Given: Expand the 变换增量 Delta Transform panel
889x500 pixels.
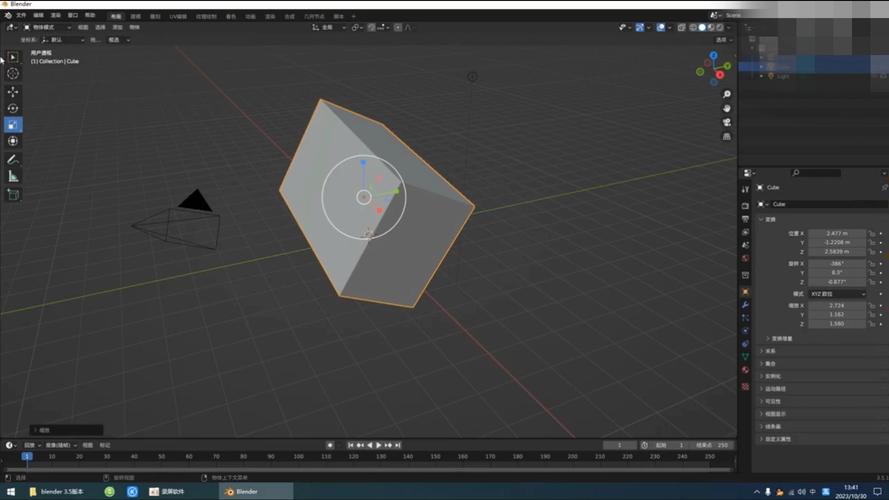Looking at the screenshot, I should click(780, 338).
